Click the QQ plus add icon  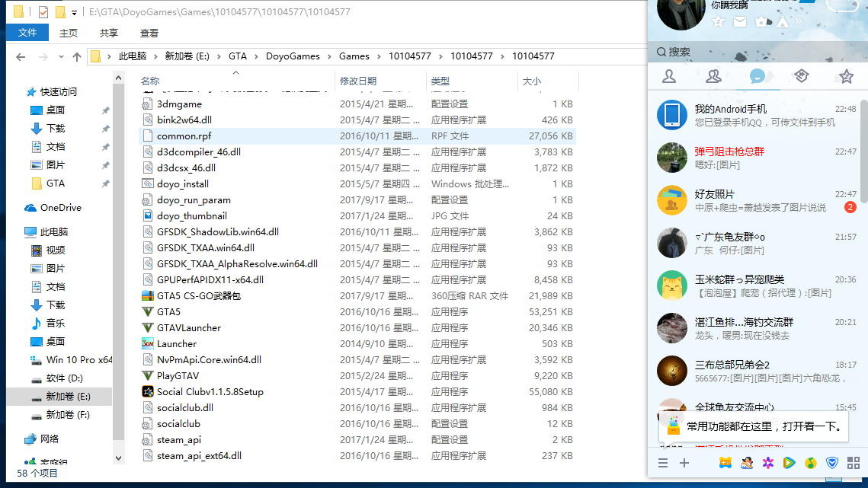tap(684, 463)
